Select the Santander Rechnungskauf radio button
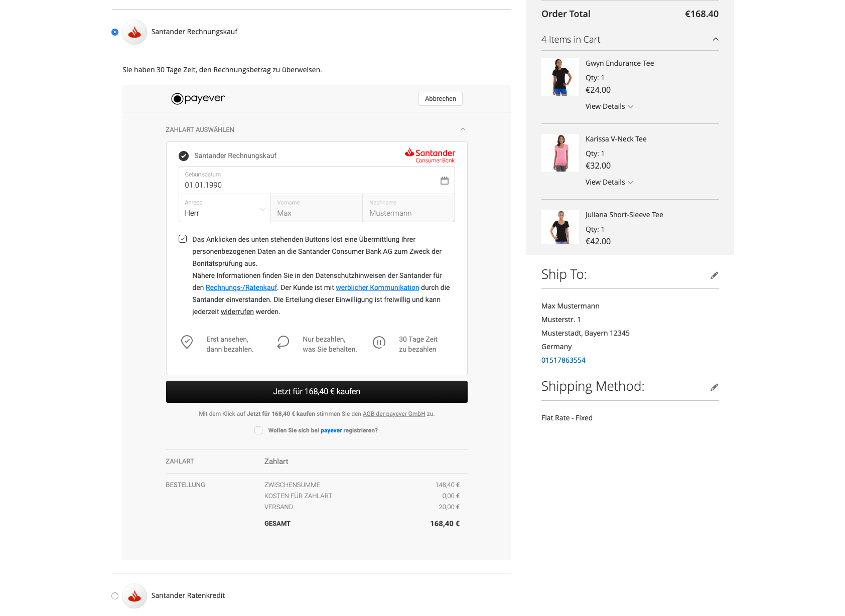 tap(115, 32)
